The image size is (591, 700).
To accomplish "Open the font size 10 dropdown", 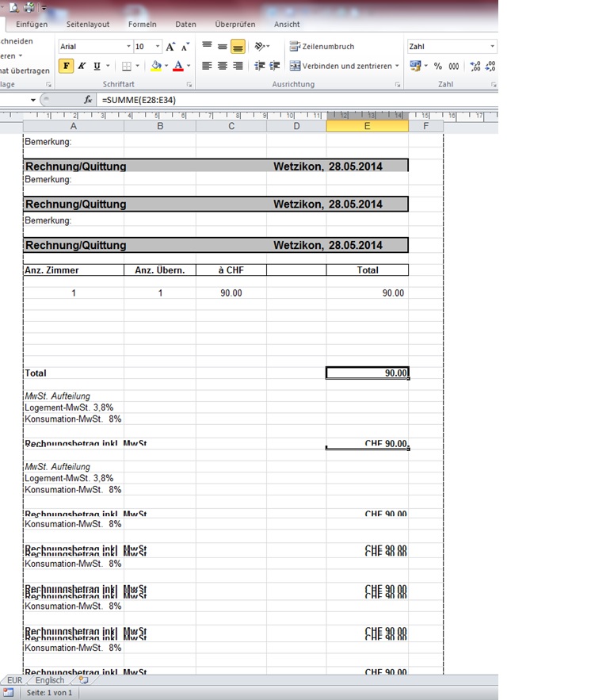I will point(158,47).
